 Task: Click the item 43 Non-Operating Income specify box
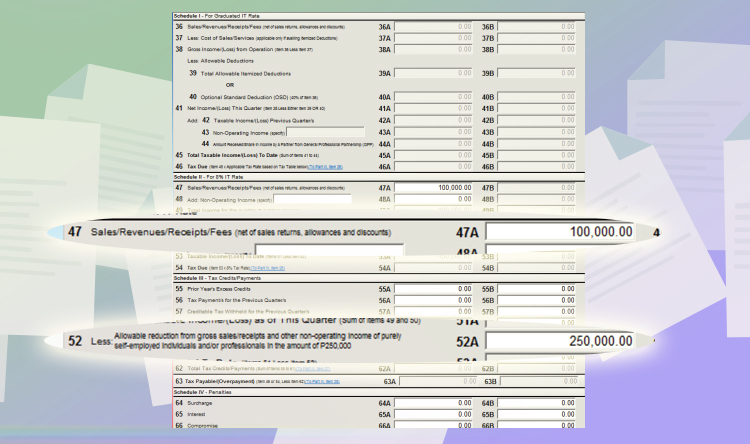[x=325, y=132]
